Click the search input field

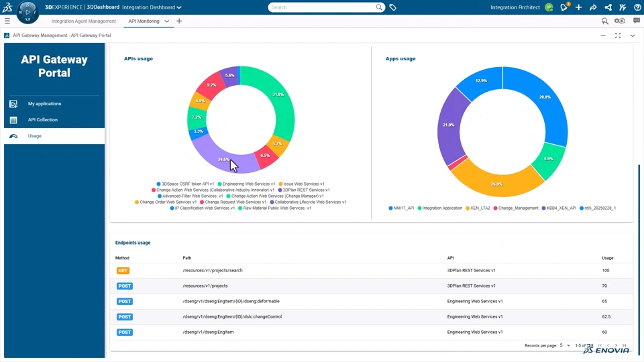coord(323,7)
